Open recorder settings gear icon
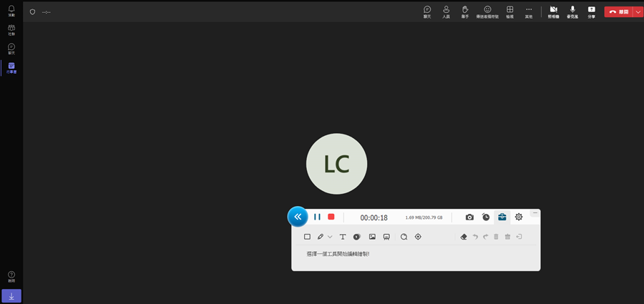Screen dimensions: 644x304 coord(519,217)
